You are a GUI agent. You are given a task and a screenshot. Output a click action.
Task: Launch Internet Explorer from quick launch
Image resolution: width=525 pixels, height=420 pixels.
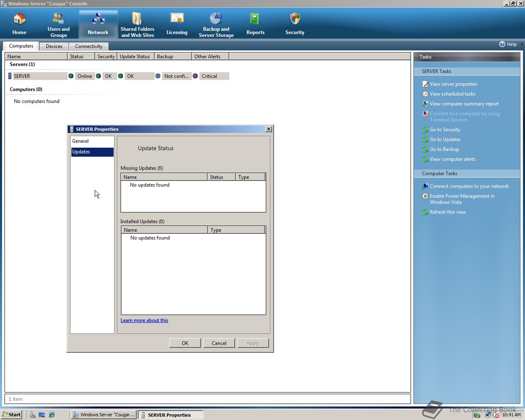(52, 415)
